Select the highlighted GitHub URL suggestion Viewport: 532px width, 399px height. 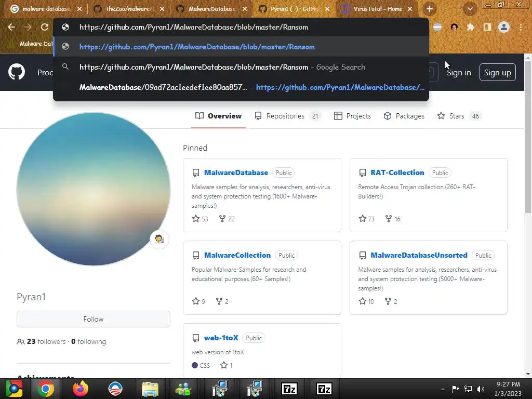pos(241,47)
